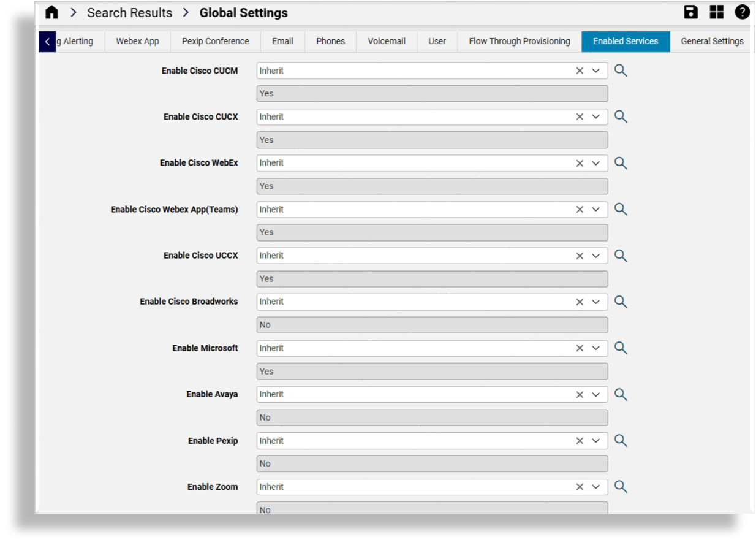Image resolution: width=756 pixels, height=545 pixels.
Task: Expand the Enable Cisco Broadworks dropdown
Action: (595, 302)
